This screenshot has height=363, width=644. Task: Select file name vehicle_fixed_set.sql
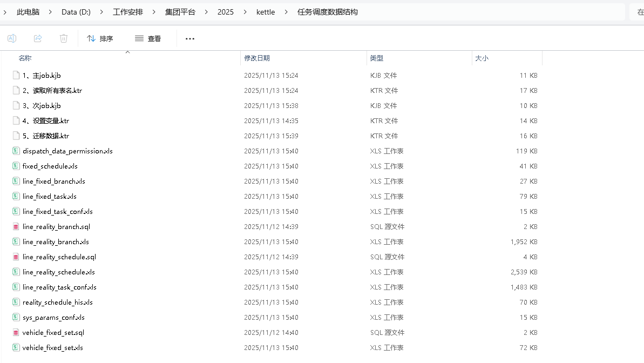pos(53,333)
